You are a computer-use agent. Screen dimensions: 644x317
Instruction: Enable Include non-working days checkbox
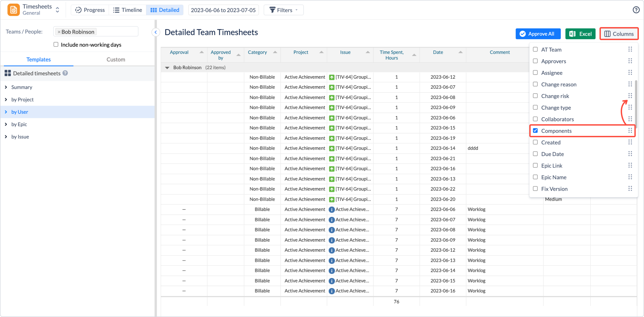coord(56,45)
